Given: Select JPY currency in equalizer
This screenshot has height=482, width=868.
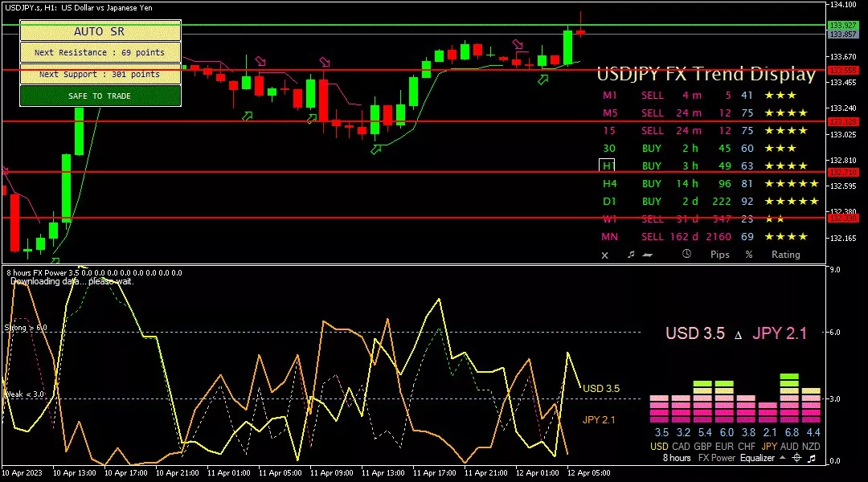Looking at the screenshot, I should (769, 446).
